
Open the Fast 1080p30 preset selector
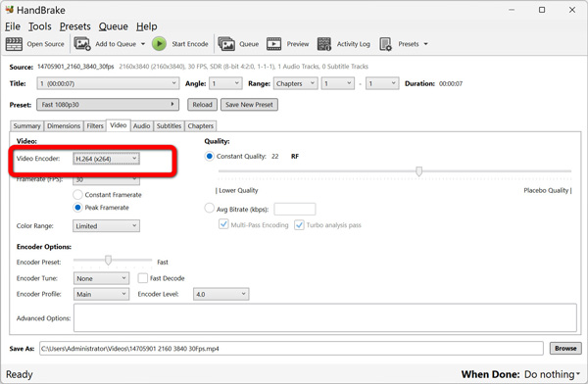point(108,105)
